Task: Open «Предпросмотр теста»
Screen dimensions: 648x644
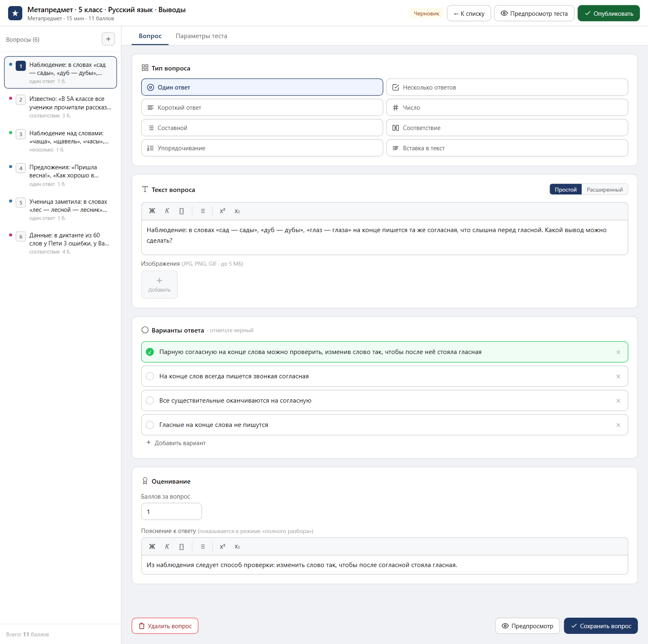Action: (534, 13)
